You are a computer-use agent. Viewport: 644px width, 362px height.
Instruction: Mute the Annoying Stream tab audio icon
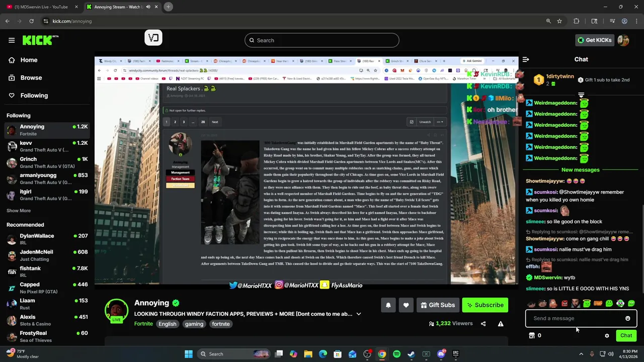[148, 7]
